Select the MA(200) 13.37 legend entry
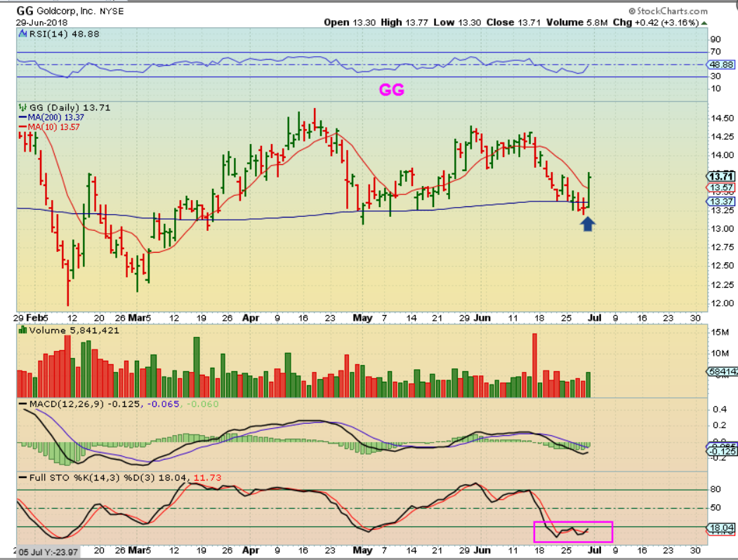Screen dimensions: 738x560 [51, 118]
